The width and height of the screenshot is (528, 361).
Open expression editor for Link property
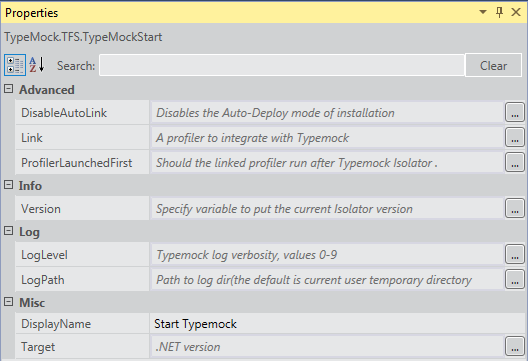pos(515,137)
